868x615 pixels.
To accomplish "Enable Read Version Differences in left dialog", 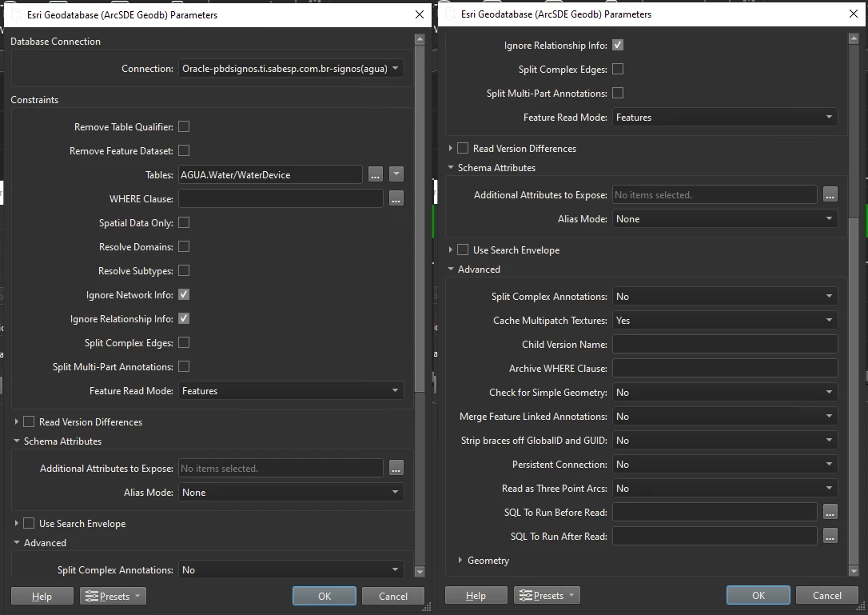I will point(29,421).
